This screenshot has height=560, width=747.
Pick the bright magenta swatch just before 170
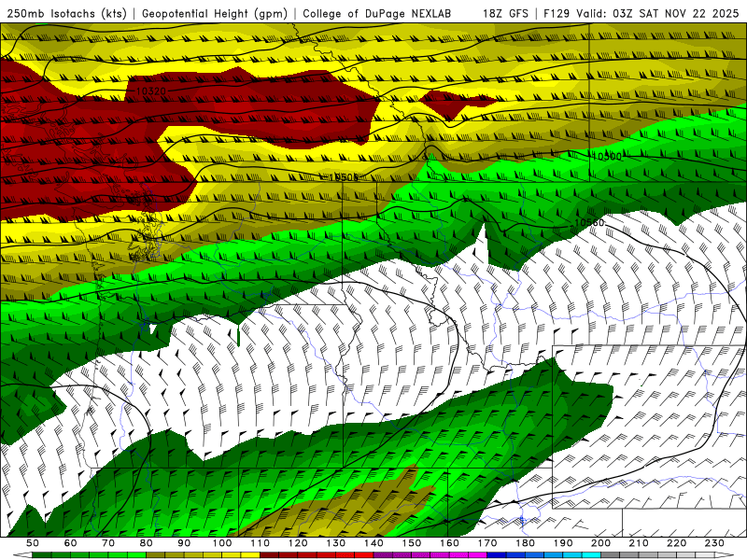(x=478, y=555)
